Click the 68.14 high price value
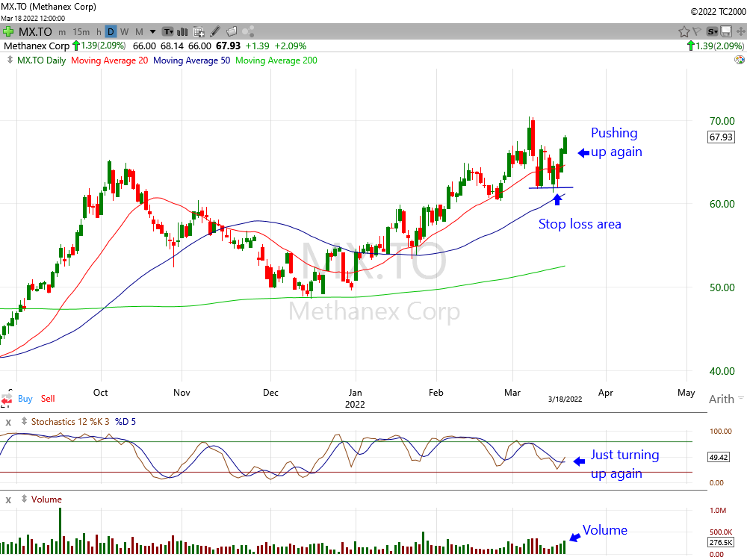The height and width of the screenshot is (560, 747). coord(172,46)
